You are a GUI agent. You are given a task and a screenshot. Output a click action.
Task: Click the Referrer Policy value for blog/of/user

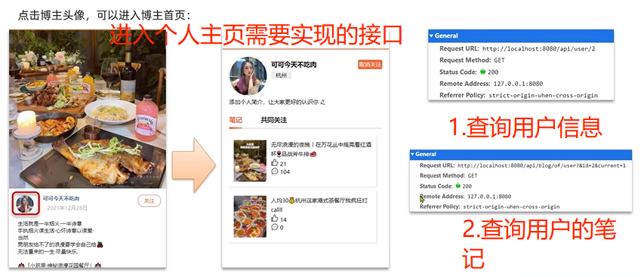click(511, 206)
